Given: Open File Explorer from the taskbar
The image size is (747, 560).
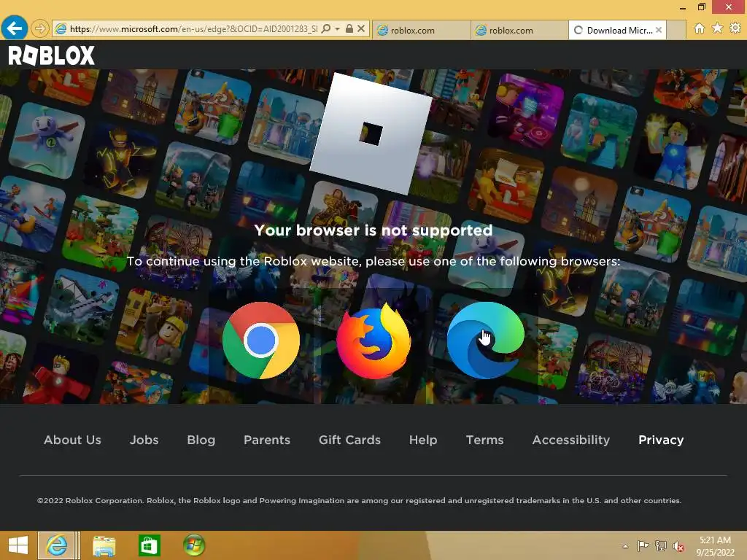Looking at the screenshot, I should [x=104, y=545].
